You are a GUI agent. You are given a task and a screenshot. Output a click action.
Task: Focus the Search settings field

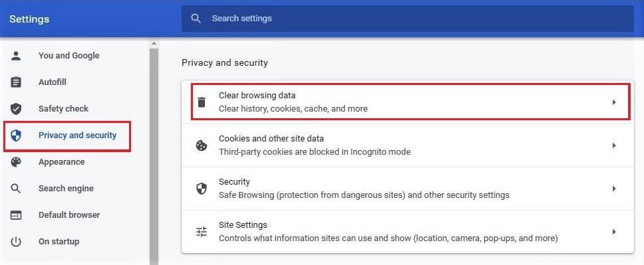tap(407, 19)
